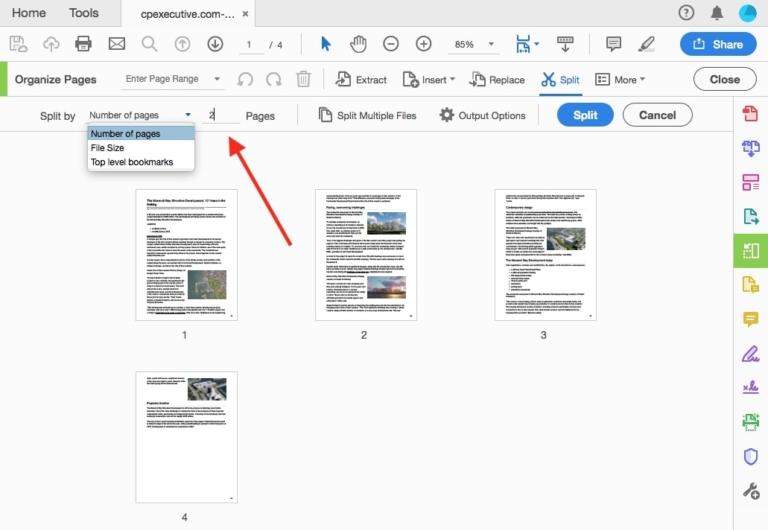This screenshot has width=768, height=530.
Task: Open the comment bubble tool
Action: point(614,44)
